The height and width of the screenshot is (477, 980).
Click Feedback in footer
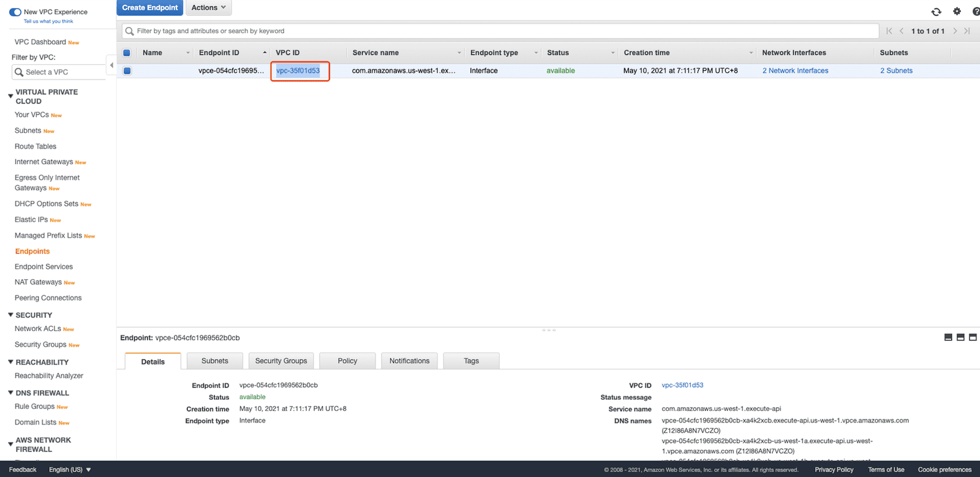[x=23, y=470]
